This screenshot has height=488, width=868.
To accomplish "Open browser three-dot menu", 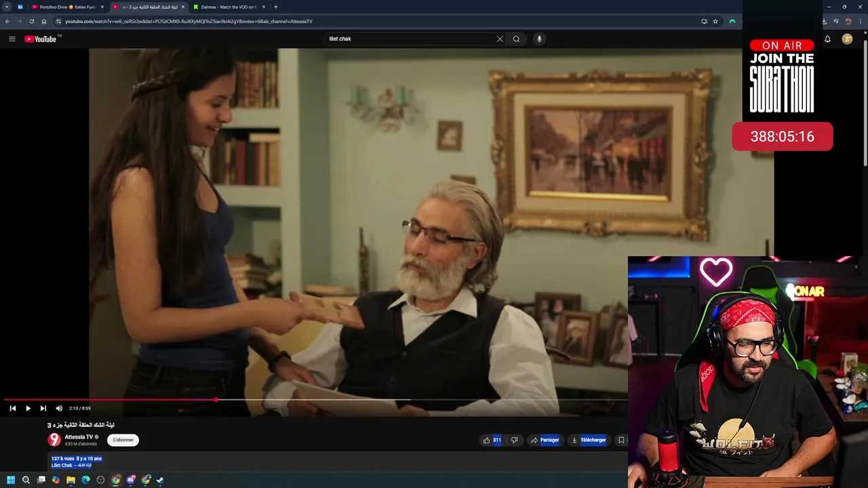I will point(860,21).
